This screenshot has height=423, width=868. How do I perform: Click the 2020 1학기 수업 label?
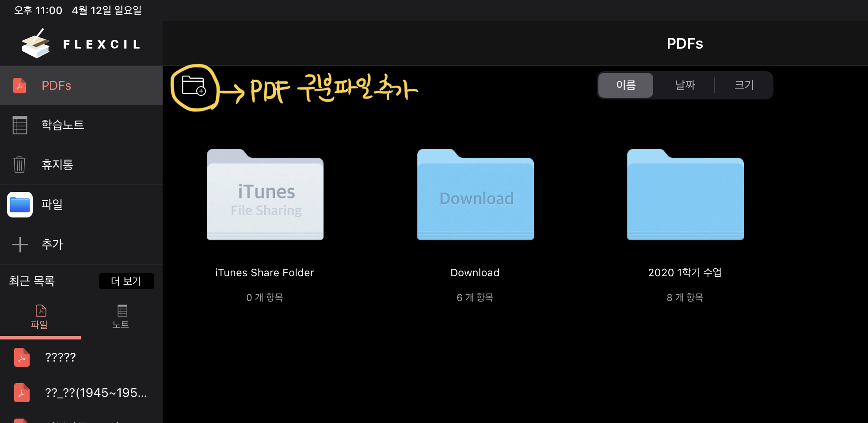coord(685,272)
